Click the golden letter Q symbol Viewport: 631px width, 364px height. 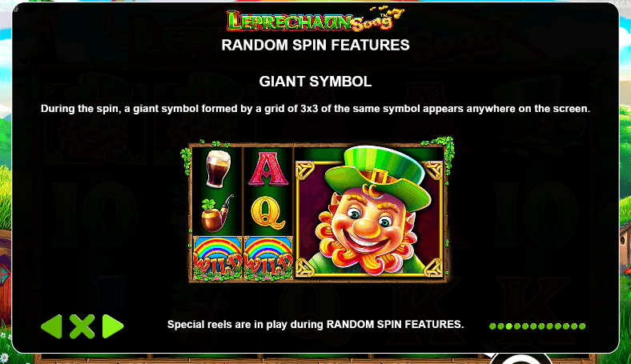point(268,213)
